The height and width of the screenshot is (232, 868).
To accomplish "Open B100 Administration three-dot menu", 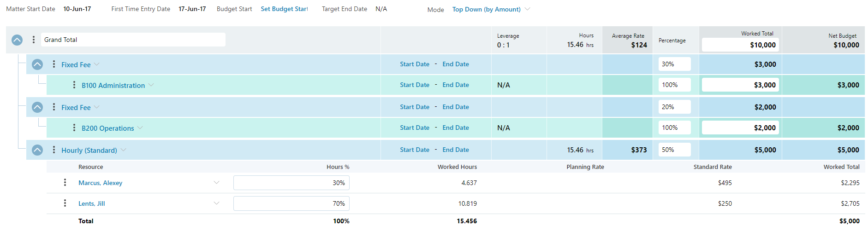I will click(x=74, y=85).
